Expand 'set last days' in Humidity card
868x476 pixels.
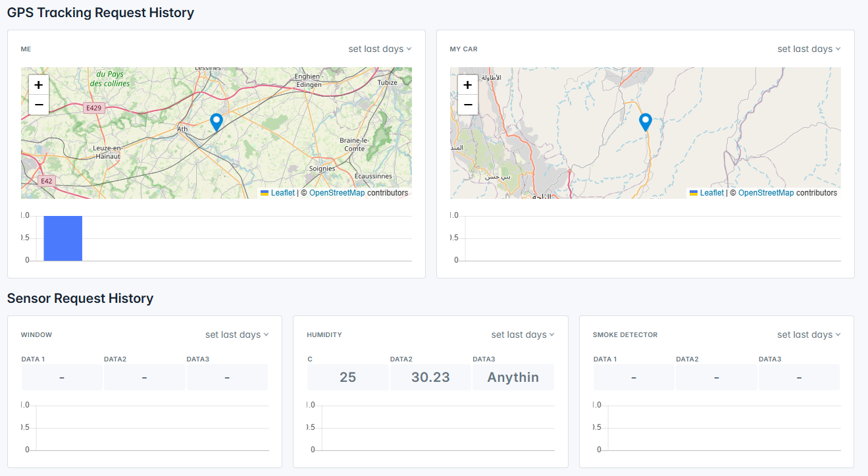point(523,335)
